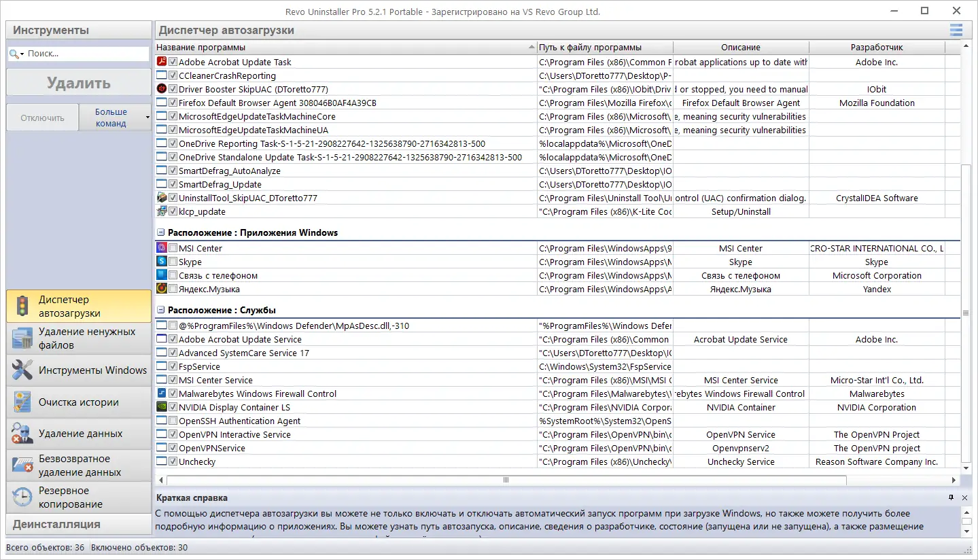Collapse the Приложения Windows group
Viewport: 978px width, 560px height.
tap(161, 232)
